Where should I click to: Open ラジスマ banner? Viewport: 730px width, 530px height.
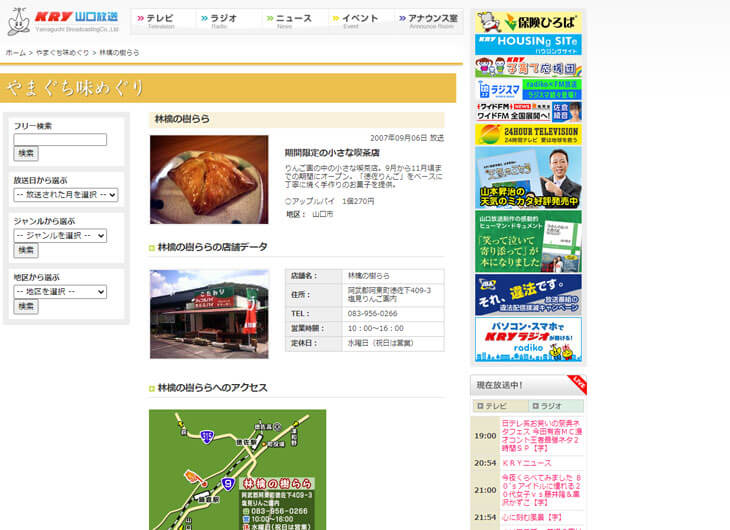[528, 89]
